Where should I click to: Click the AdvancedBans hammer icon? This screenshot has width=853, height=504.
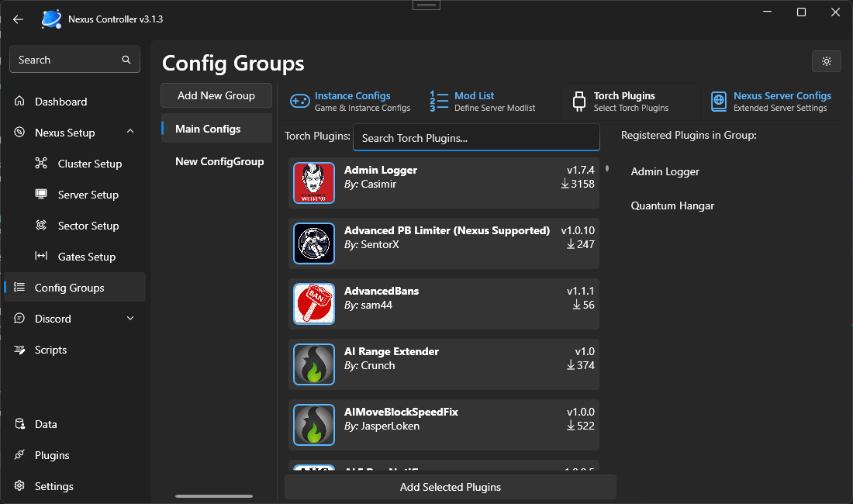coord(314,304)
